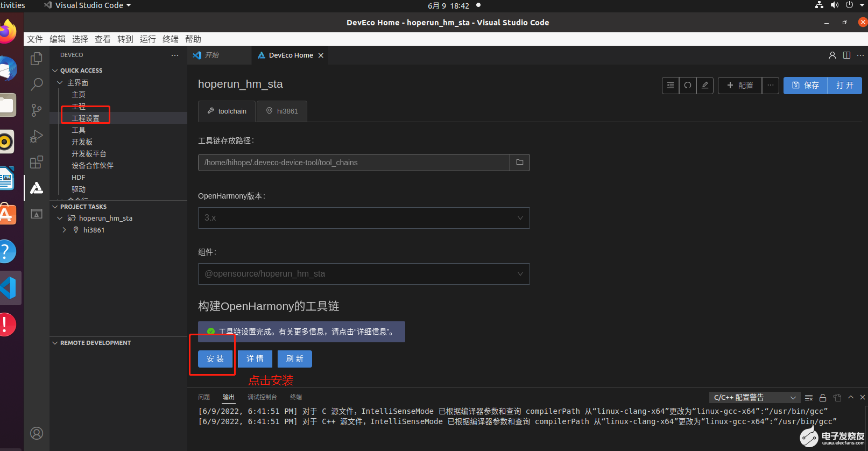
Task: Open the 组件 component dropdown
Action: pyautogui.click(x=364, y=274)
